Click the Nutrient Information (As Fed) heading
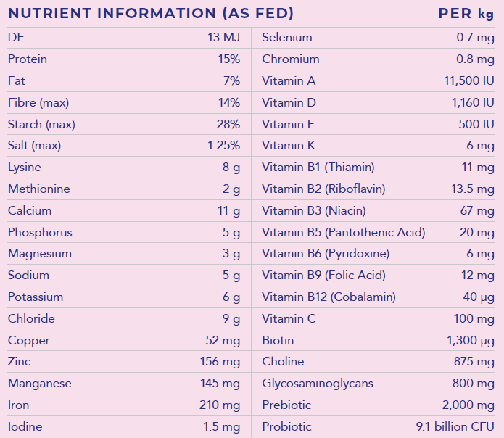Screen dimensions: 504x438 tap(150, 14)
